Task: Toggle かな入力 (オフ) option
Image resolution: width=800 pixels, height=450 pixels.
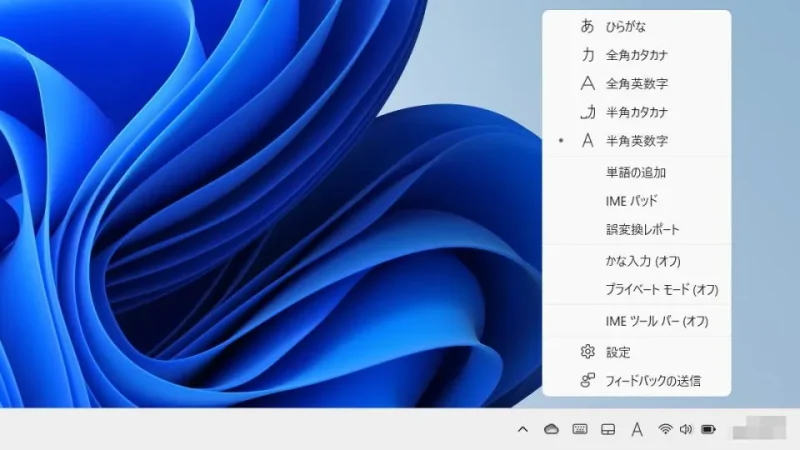Action: coord(643,261)
